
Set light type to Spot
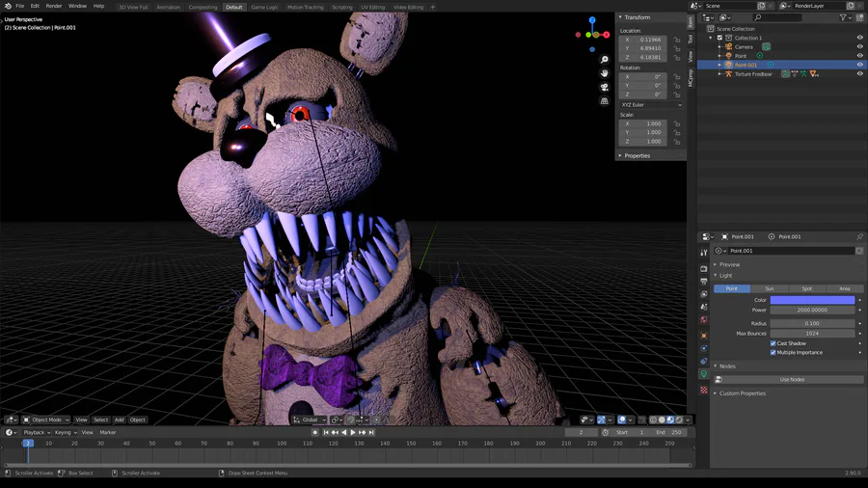[x=807, y=288]
